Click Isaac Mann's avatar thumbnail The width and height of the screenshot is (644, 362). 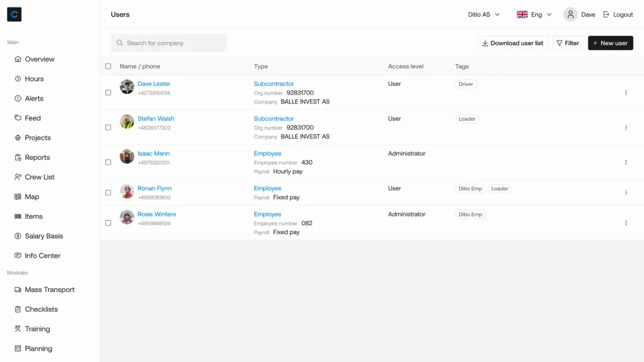[x=127, y=157]
